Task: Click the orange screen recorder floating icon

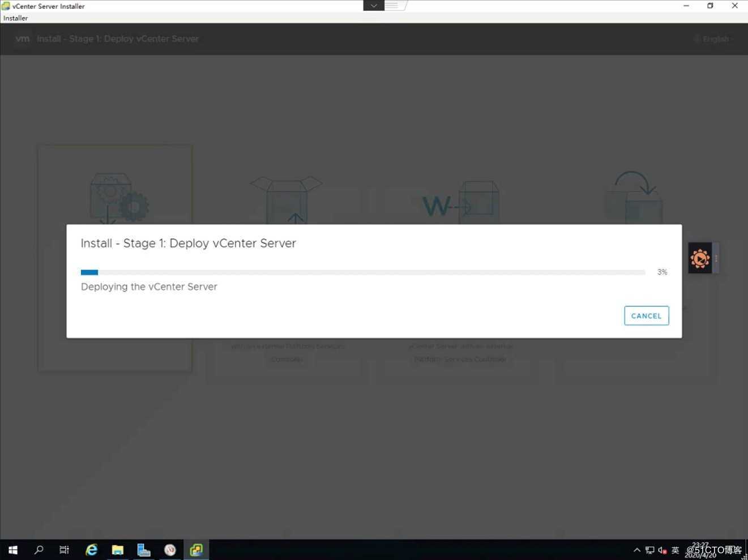Action: [700, 259]
